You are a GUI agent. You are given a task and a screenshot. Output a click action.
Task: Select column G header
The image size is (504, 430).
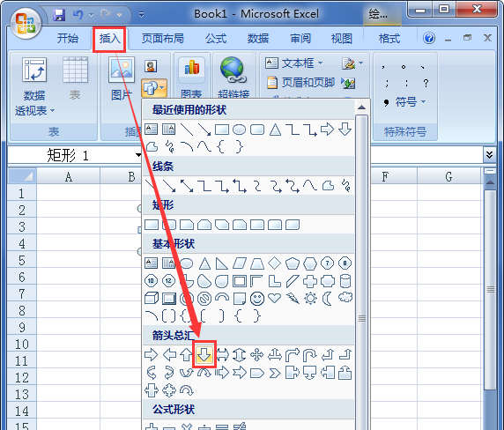448,177
